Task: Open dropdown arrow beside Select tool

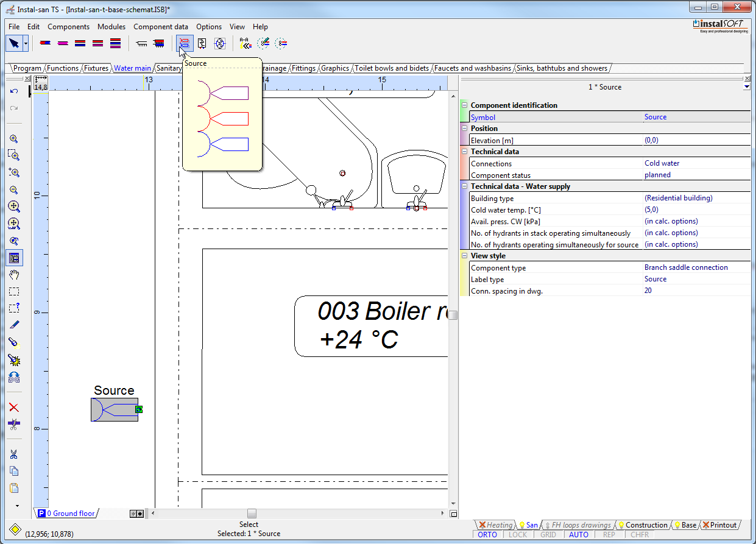Action: click(26, 43)
